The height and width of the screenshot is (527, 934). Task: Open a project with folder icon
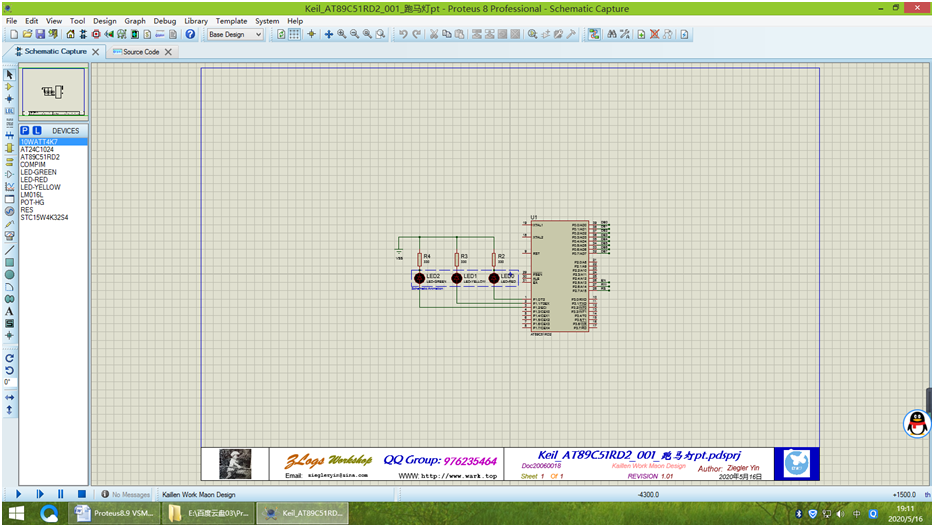(x=27, y=35)
